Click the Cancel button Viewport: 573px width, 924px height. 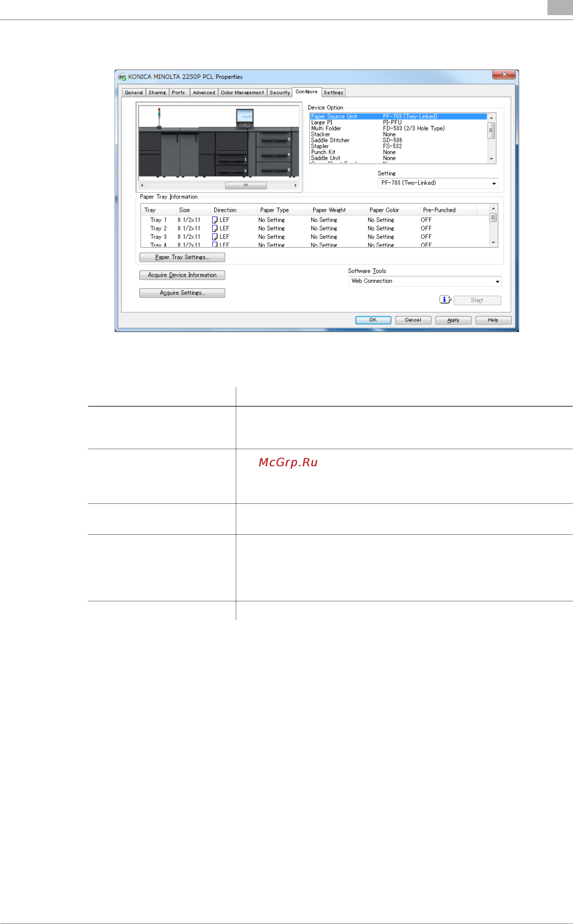[413, 320]
